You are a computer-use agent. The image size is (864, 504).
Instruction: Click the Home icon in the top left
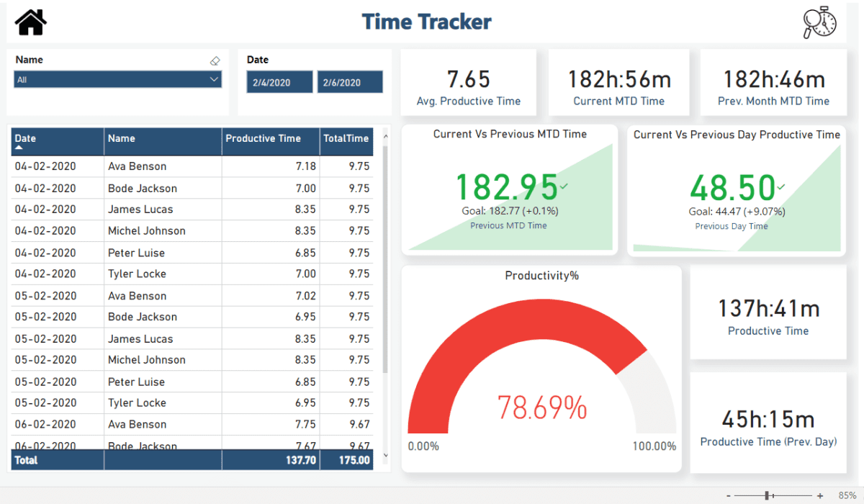(x=31, y=21)
